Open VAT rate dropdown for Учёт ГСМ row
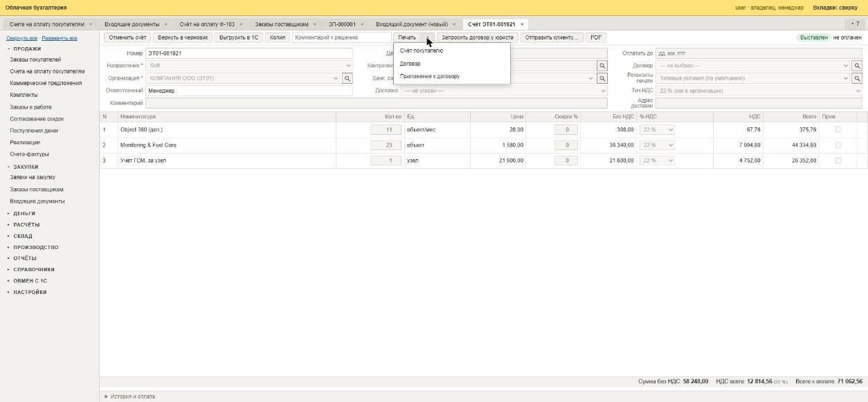Screen dimensions: 868x402 click(x=657, y=160)
